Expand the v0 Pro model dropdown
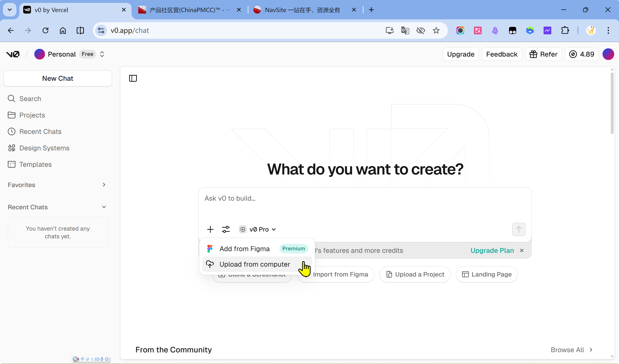Viewport: 619px width, 364px height. pyautogui.click(x=258, y=229)
